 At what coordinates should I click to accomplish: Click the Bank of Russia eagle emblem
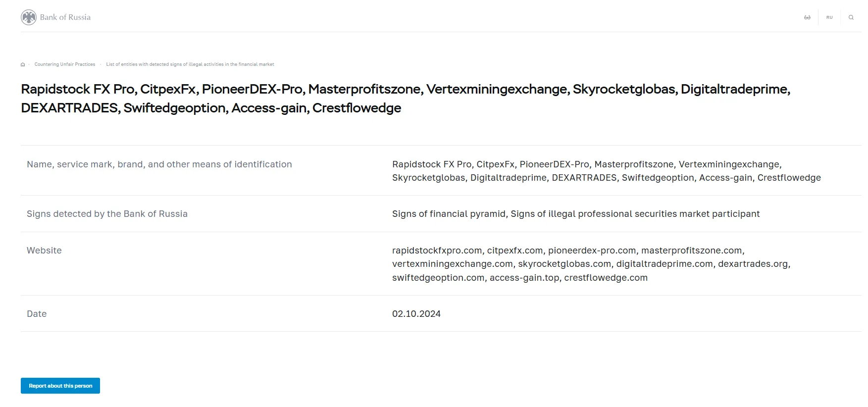coord(29,17)
